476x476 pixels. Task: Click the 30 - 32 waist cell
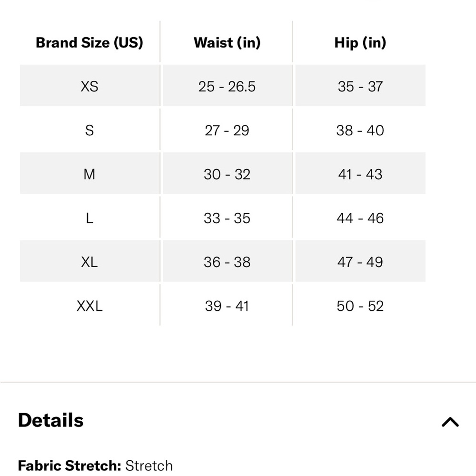tap(227, 174)
